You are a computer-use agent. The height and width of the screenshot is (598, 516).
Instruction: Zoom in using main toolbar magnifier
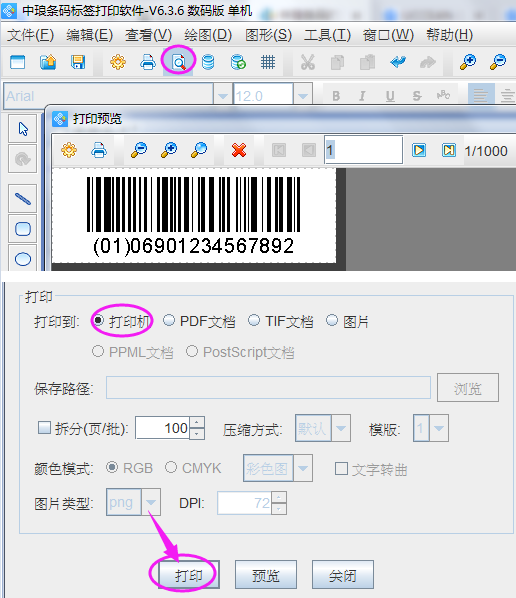(468, 62)
